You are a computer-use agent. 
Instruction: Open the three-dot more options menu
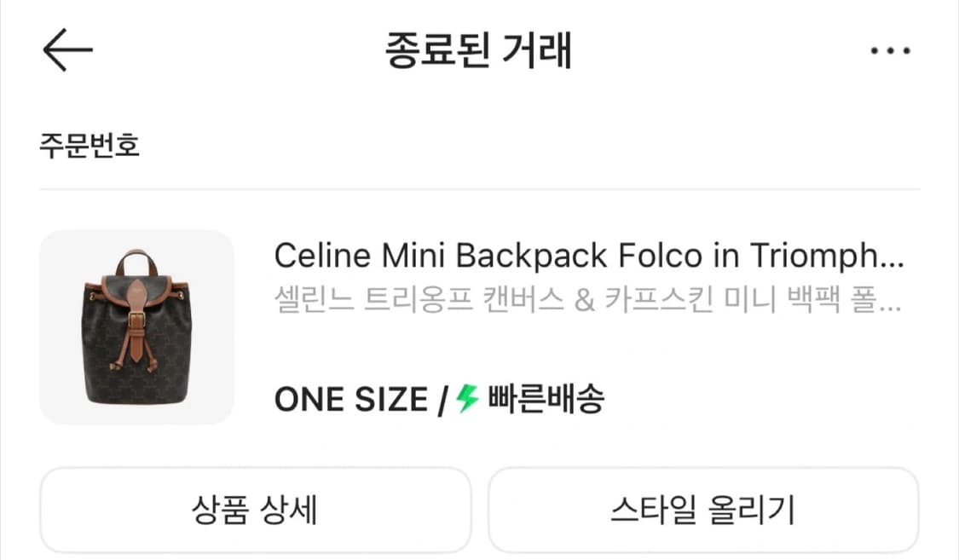(890, 51)
